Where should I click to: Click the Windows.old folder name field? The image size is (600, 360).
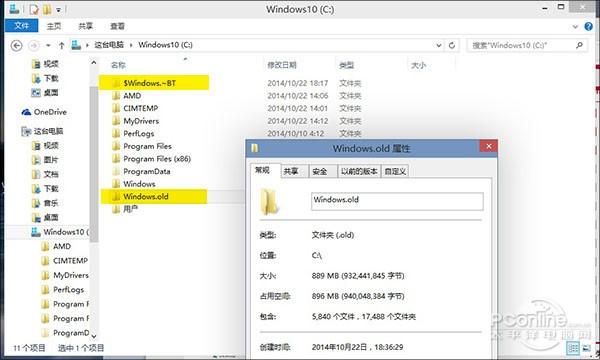pos(397,201)
